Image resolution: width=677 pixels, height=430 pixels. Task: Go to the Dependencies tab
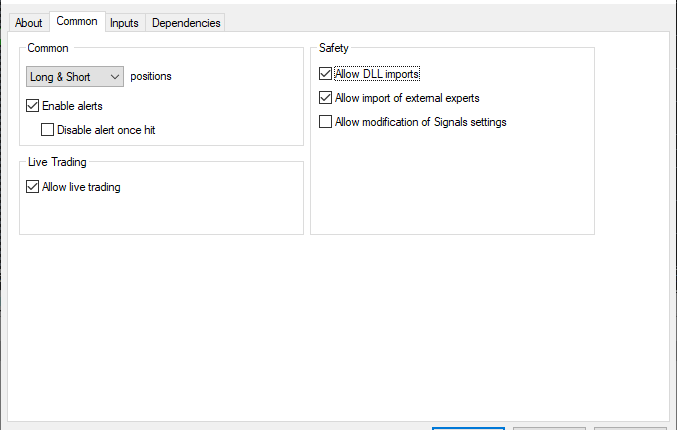[x=185, y=22]
